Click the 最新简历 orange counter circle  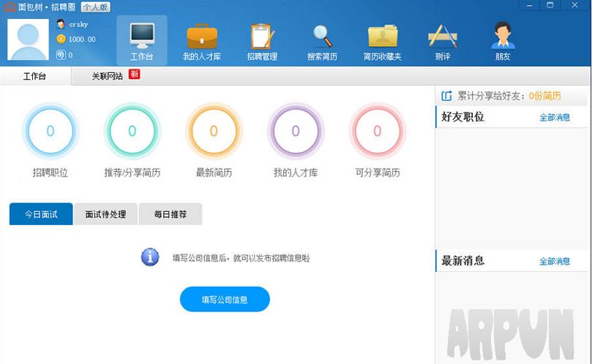click(214, 132)
